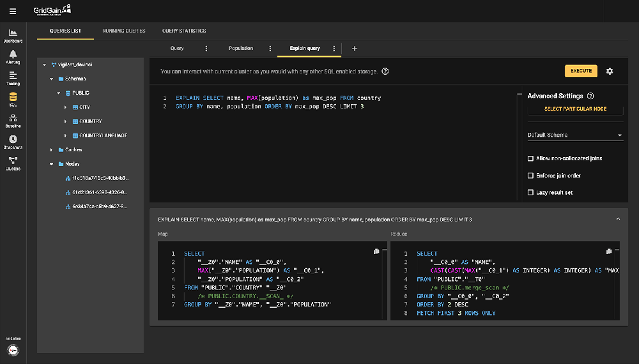Viewport: 639px width, 364px height.
Task: Collapse the PUBLIC schema
Action: coord(59,93)
